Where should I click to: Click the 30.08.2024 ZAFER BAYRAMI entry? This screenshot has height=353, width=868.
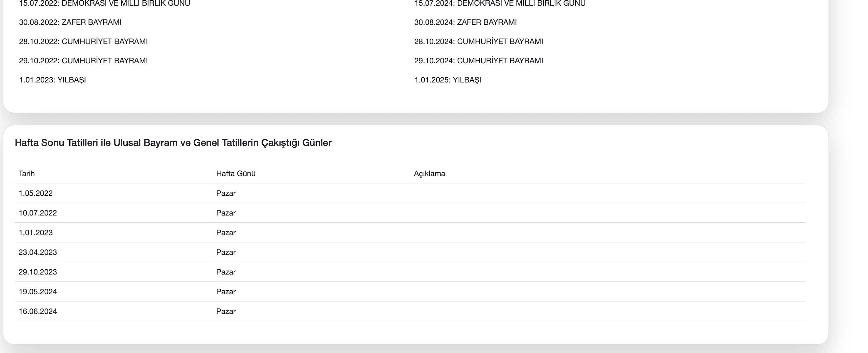[x=465, y=22]
